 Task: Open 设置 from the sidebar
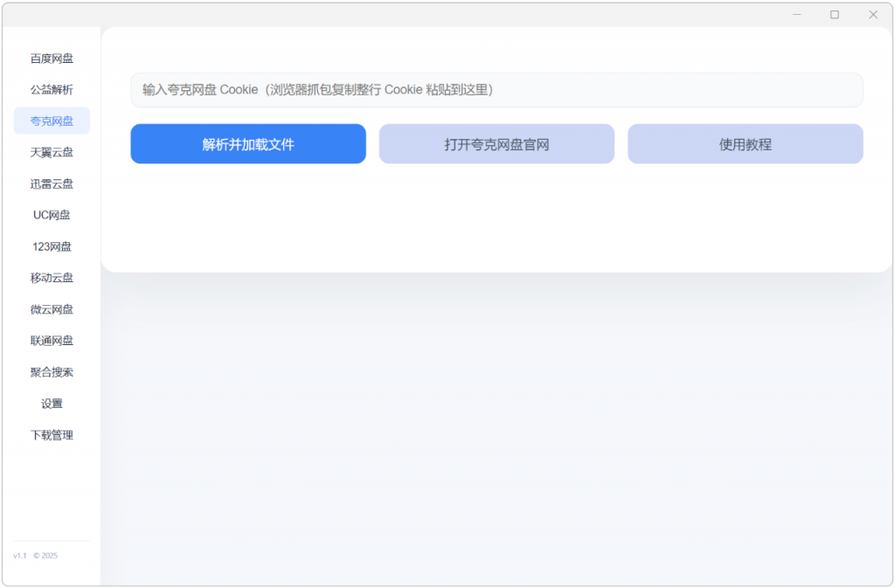click(52, 404)
